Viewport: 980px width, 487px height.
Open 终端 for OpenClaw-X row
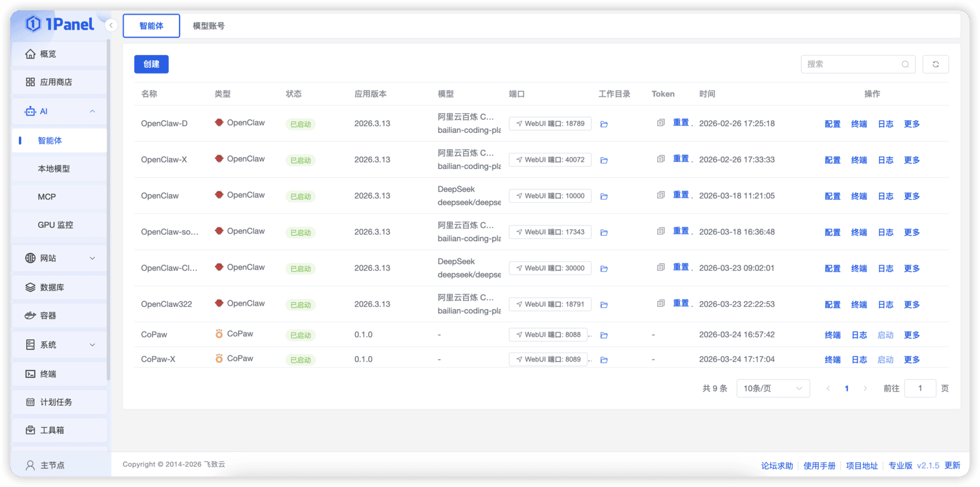(859, 160)
